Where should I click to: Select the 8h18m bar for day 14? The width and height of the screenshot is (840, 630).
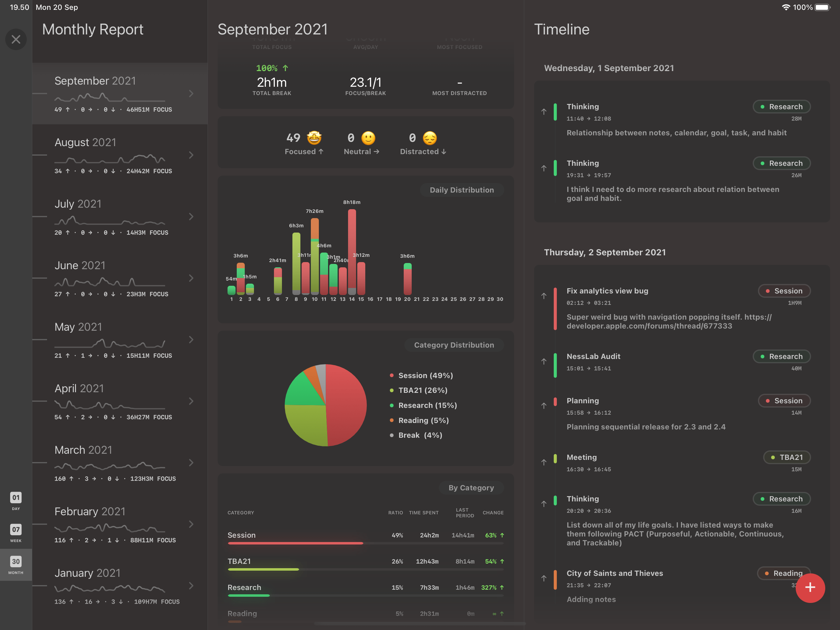click(x=352, y=252)
